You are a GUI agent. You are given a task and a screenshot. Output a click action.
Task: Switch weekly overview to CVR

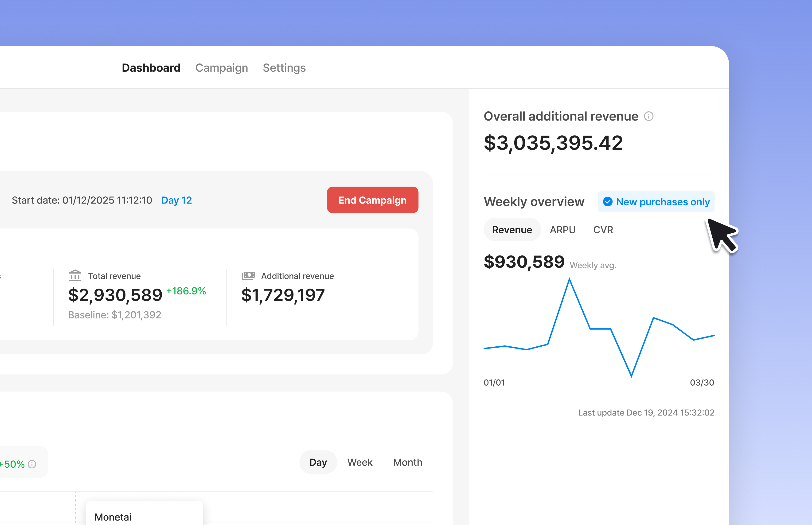click(x=603, y=230)
